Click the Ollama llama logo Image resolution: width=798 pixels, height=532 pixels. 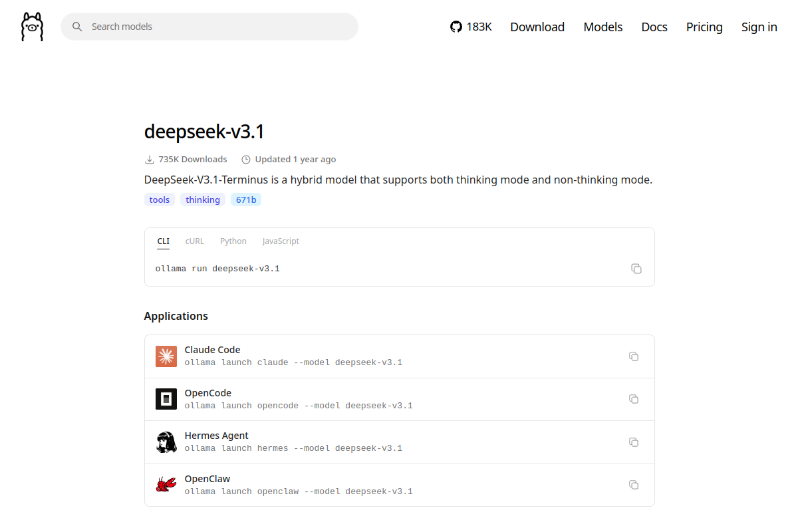pos(32,27)
